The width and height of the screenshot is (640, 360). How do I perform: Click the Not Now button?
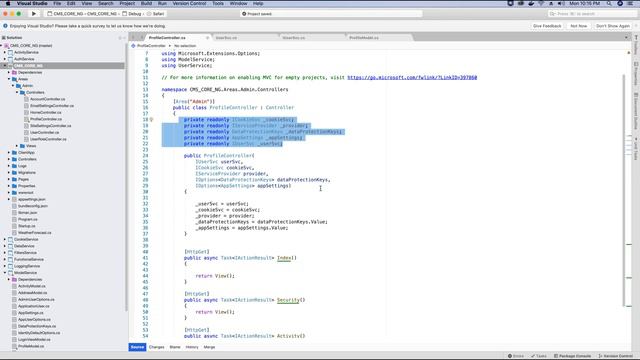579,26
